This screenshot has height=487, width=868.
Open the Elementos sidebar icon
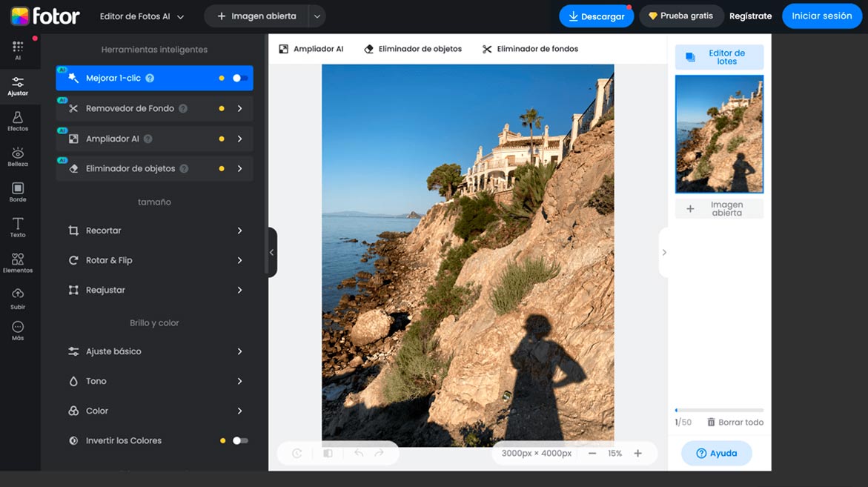18,263
